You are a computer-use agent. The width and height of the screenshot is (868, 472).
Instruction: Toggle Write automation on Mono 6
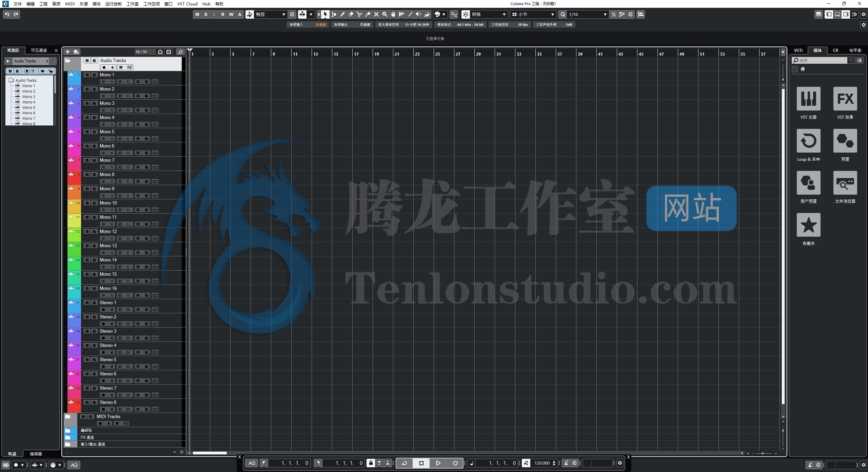point(146,153)
